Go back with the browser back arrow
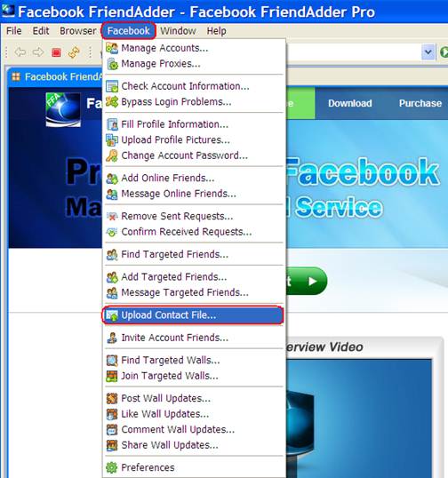 20,52
